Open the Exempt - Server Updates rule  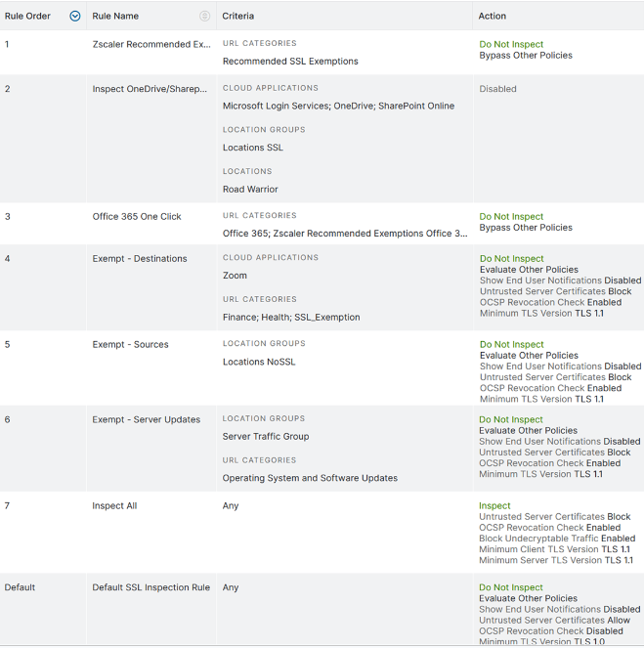(x=146, y=420)
